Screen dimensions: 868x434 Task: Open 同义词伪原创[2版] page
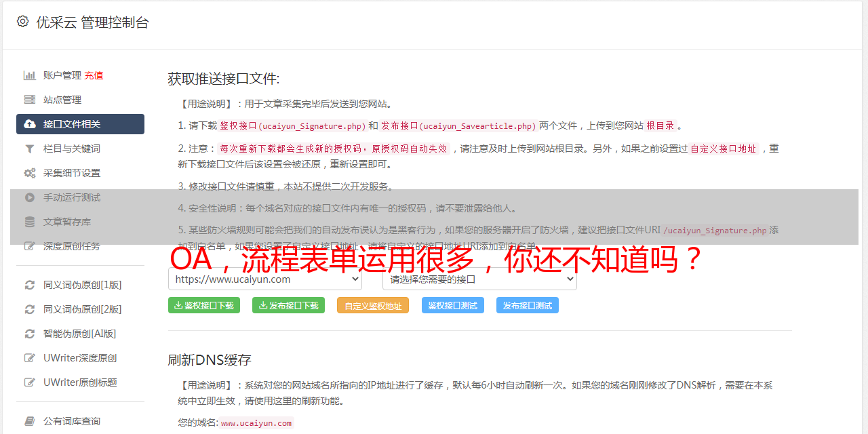[83, 309]
